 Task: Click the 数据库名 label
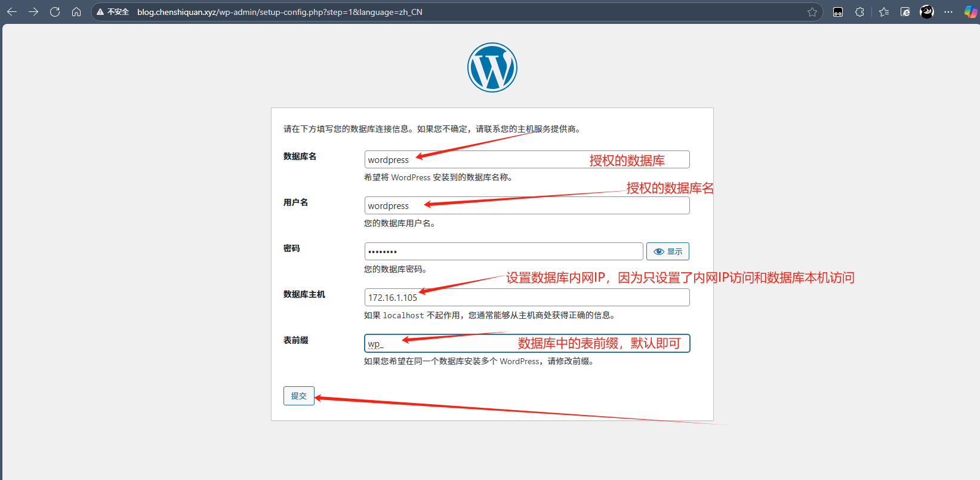(x=300, y=156)
